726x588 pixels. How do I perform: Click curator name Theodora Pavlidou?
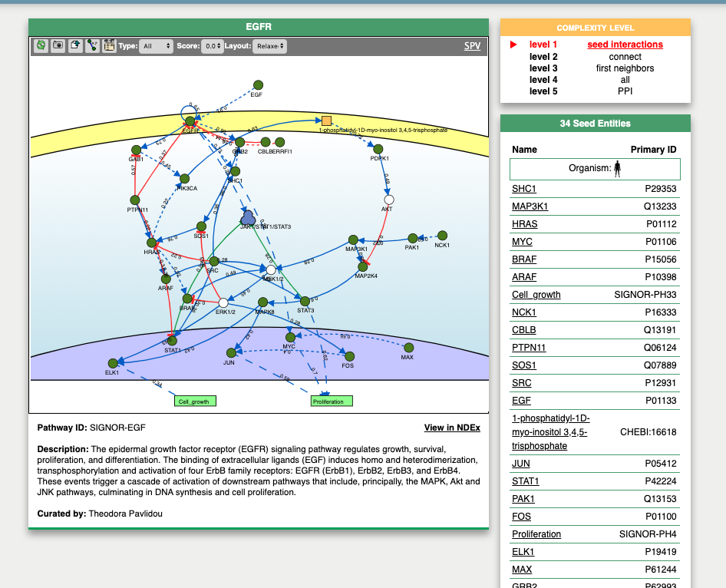tap(125, 514)
